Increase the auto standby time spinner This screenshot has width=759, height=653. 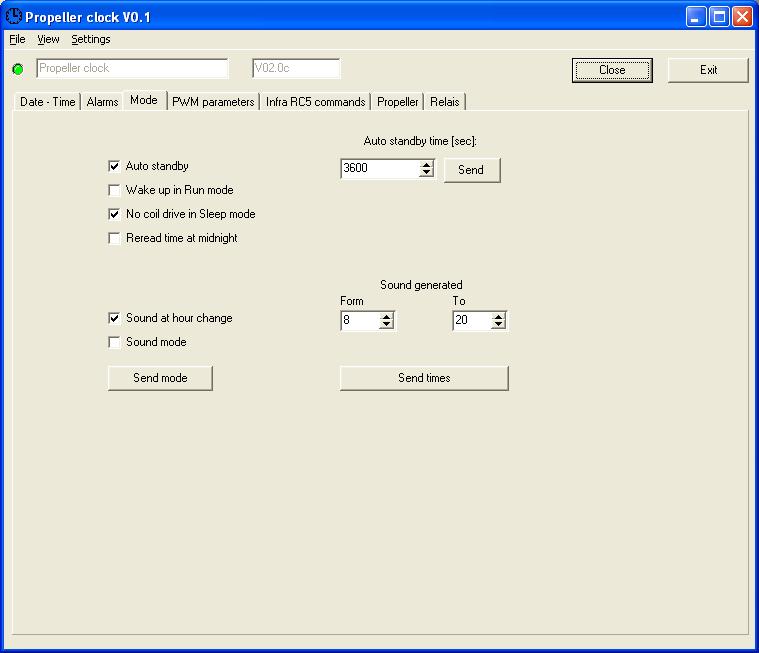point(426,165)
